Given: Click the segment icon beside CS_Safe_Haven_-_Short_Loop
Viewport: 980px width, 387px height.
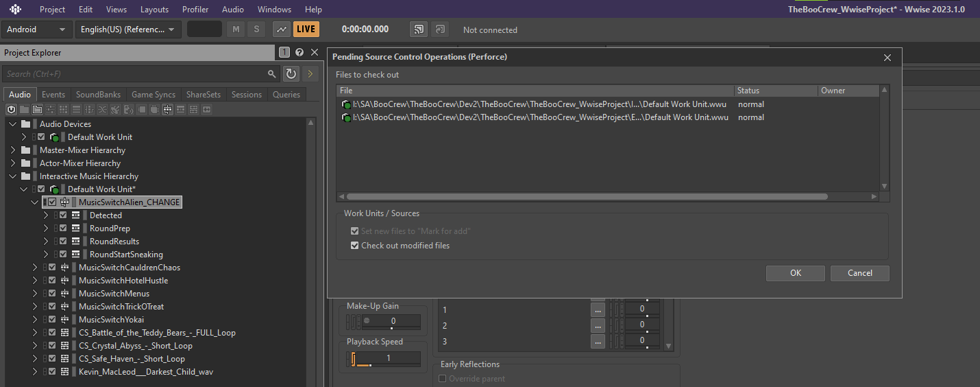Looking at the screenshot, I should (x=65, y=359).
